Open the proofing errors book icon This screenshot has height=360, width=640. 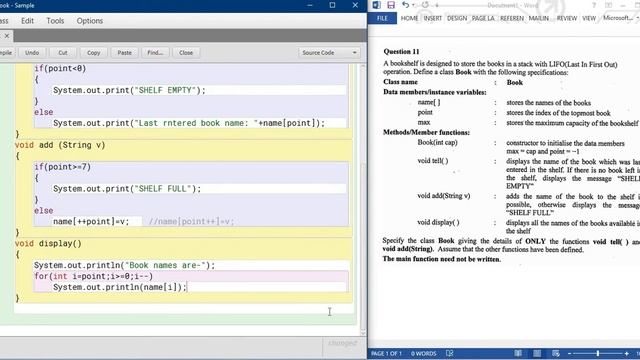(449, 353)
